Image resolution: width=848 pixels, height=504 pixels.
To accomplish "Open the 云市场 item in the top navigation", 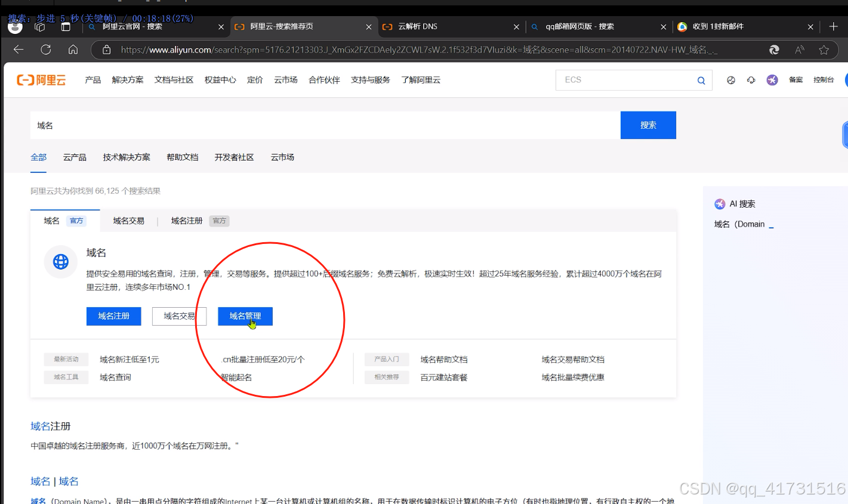I will 286,80.
